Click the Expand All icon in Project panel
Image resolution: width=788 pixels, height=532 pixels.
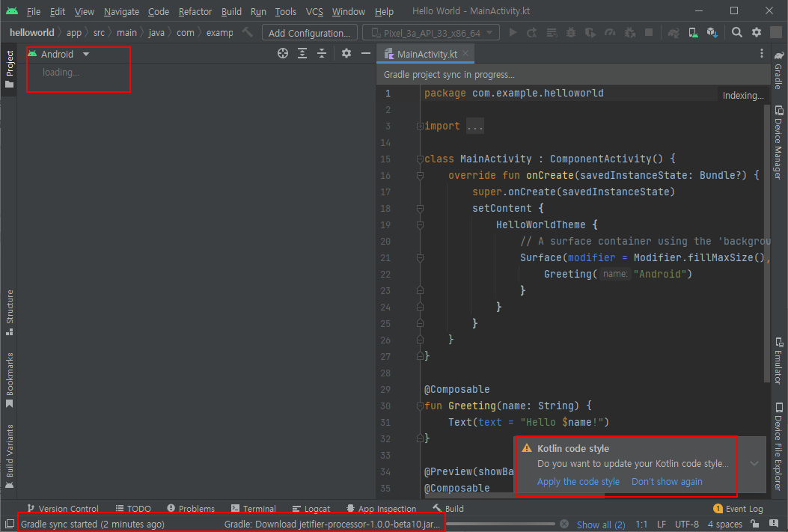coord(302,53)
